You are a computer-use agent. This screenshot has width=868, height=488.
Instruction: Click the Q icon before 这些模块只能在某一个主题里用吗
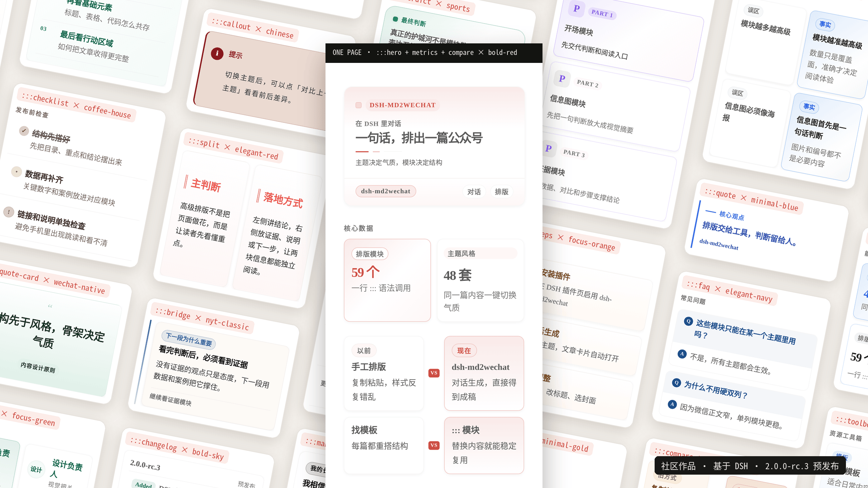[688, 321]
